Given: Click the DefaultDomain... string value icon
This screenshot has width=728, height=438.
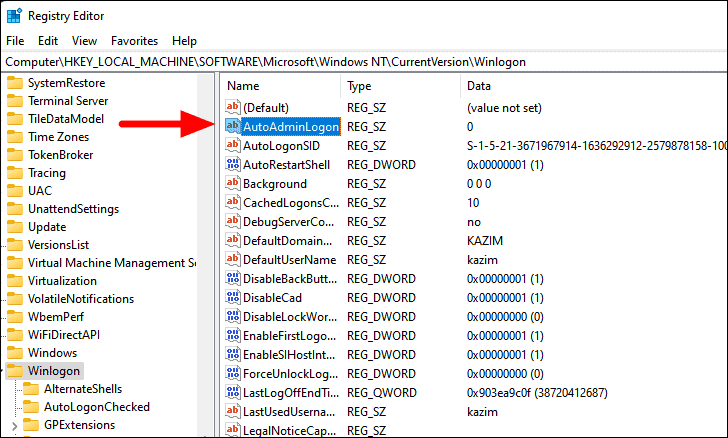Looking at the screenshot, I should point(233,241).
